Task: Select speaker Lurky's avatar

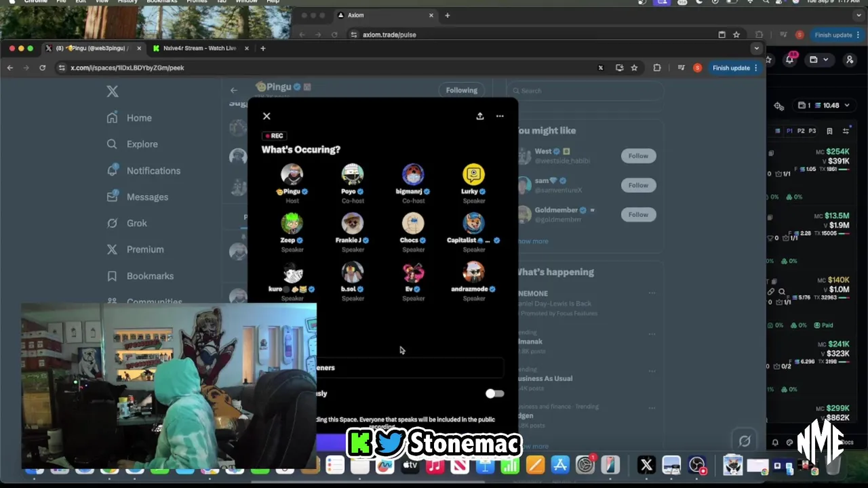Action: (x=474, y=174)
